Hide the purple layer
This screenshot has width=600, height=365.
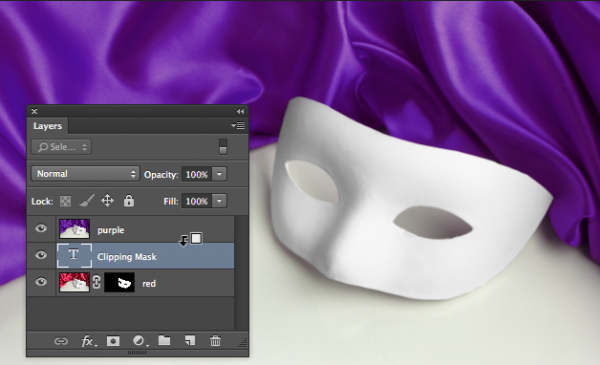[x=41, y=229]
